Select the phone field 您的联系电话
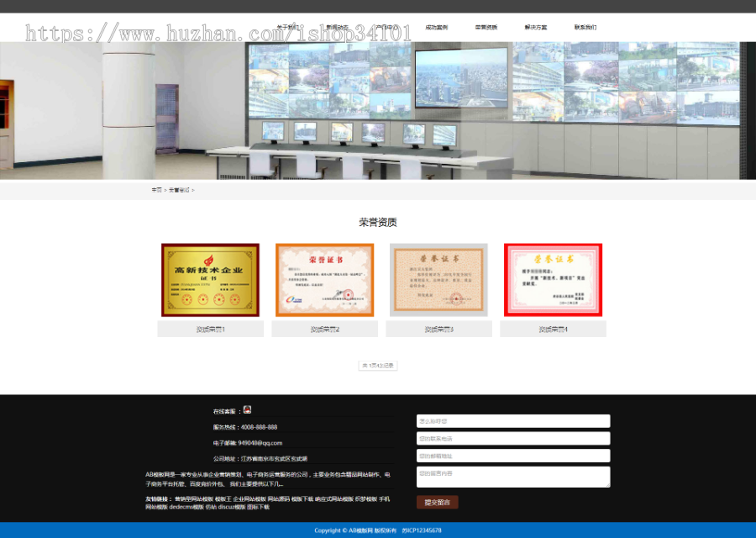Image resolution: width=756 pixels, height=538 pixels. point(514,438)
